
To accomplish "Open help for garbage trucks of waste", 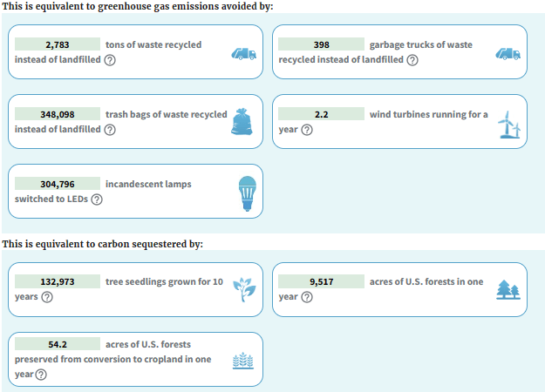I will (x=412, y=60).
